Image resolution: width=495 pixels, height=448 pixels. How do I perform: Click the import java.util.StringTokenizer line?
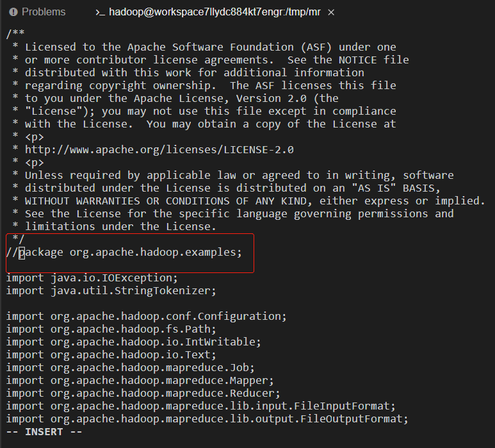(x=111, y=291)
